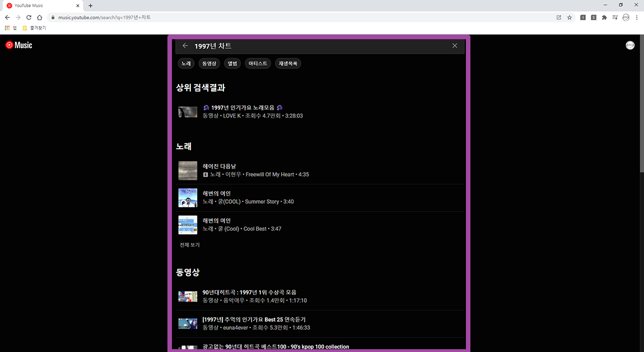The height and width of the screenshot is (352, 644).
Task: Open album Cool Best
Action: click(x=255, y=228)
